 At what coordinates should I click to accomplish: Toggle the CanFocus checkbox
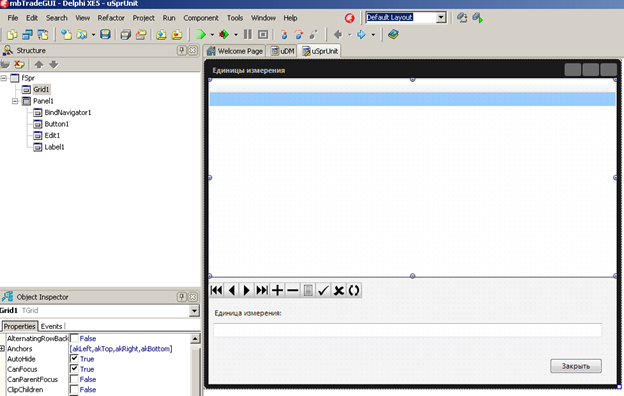tap(74, 369)
